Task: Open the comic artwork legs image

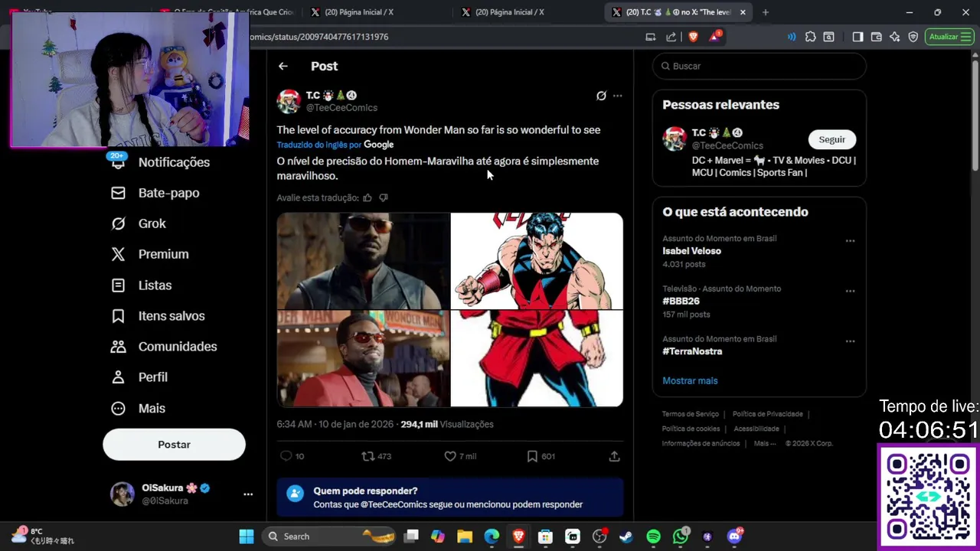Action: tap(537, 359)
